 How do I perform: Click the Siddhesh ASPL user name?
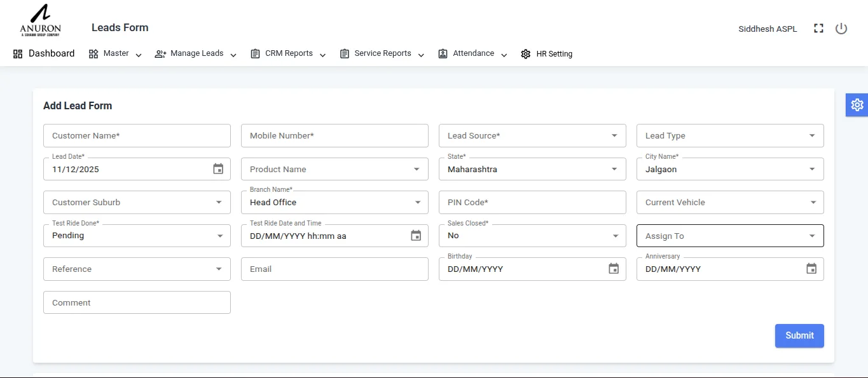click(768, 29)
